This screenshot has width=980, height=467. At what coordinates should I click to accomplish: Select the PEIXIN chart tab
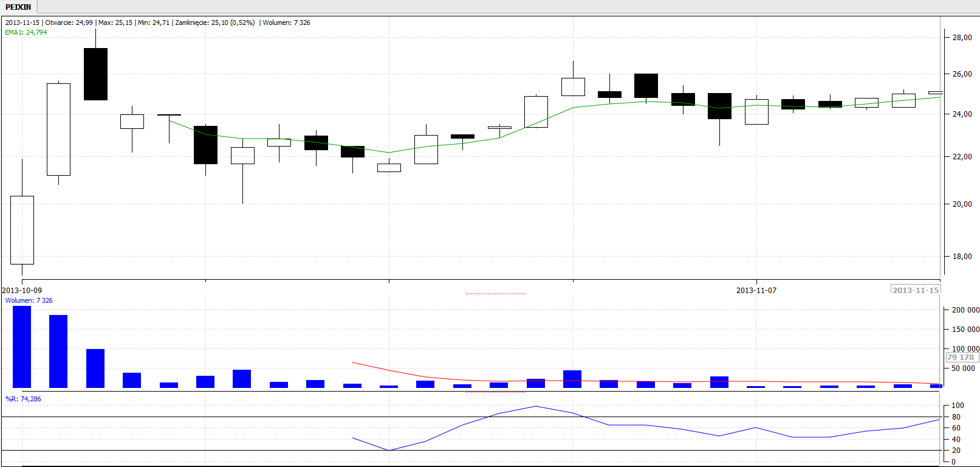pyautogui.click(x=18, y=7)
